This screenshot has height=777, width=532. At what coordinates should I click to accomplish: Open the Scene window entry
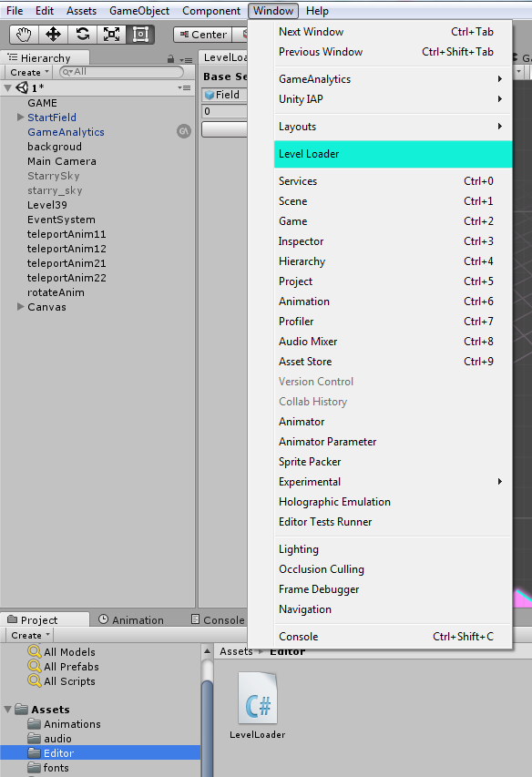point(393,201)
